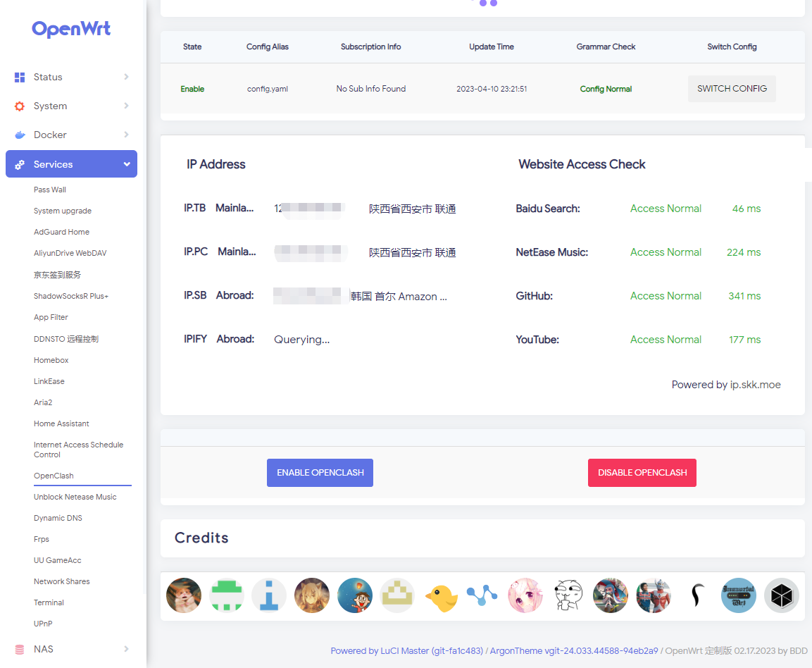
Task: Click the System gear icon
Action: [x=20, y=106]
